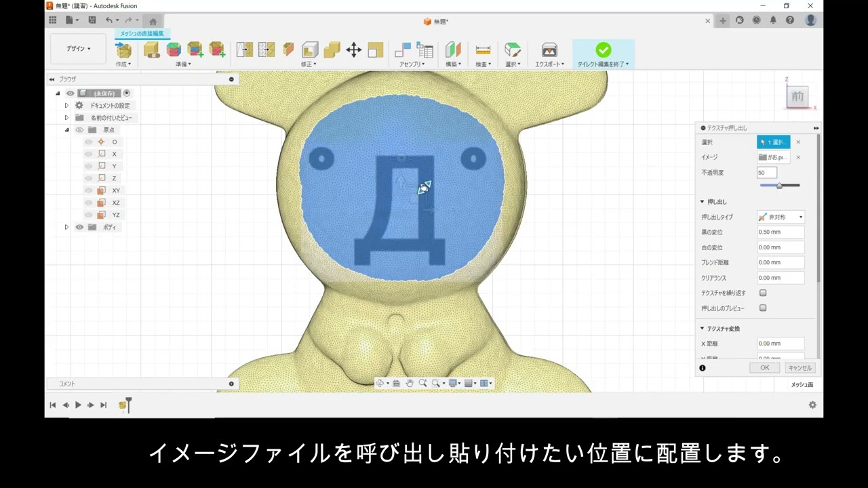This screenshot has width=868, height=488.
Task: Open notifications bell icon
Action: (x=773, y=20)
